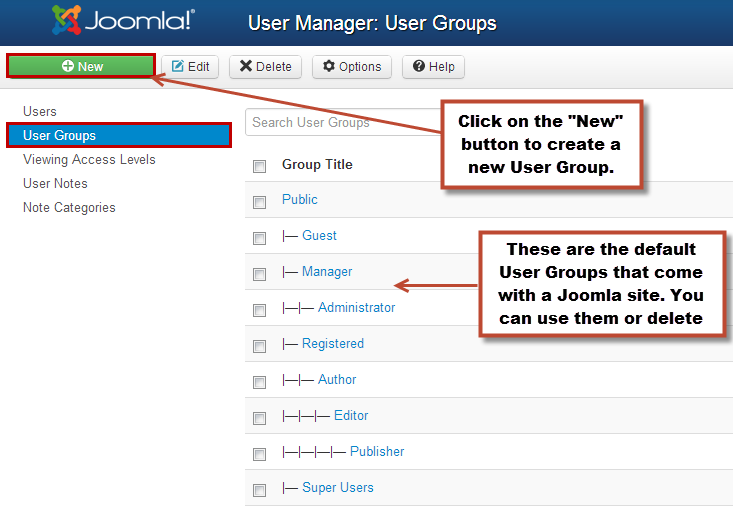Focus the Search User Groups field

click(x=344, y=122)
